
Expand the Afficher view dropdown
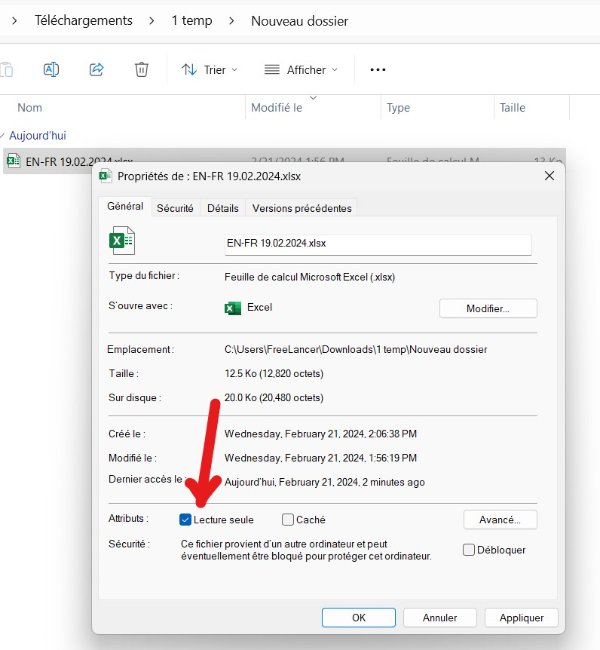tap(300, 69)
